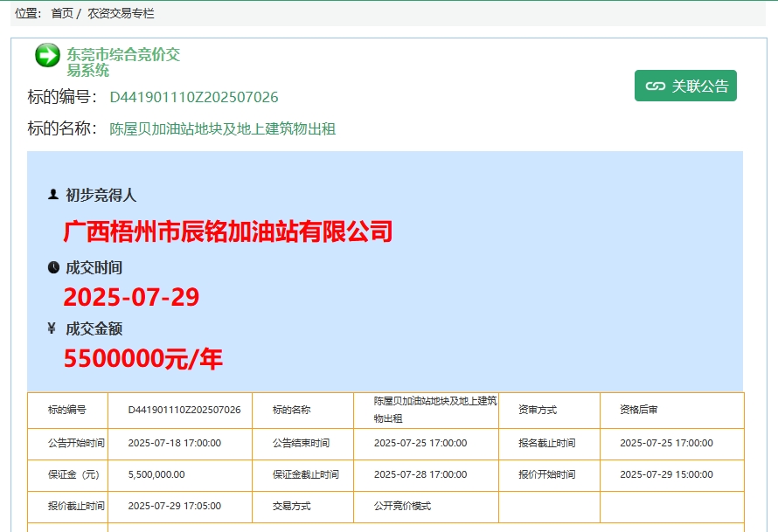Click the 公开竞价模式 table cell
This screenshot has height=532, width=778.
pyautogui.click(x=427, y=507)
